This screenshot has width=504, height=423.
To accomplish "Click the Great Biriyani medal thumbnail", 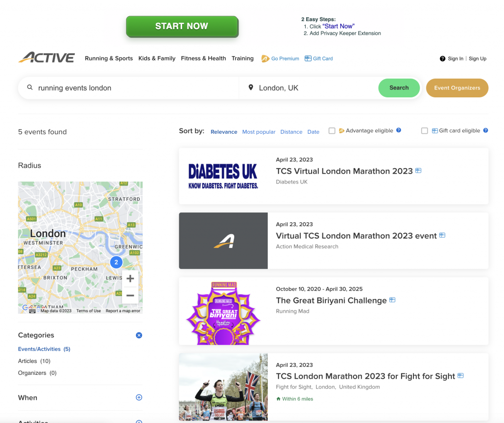I will pyautogui.click(x=223, y=311).
